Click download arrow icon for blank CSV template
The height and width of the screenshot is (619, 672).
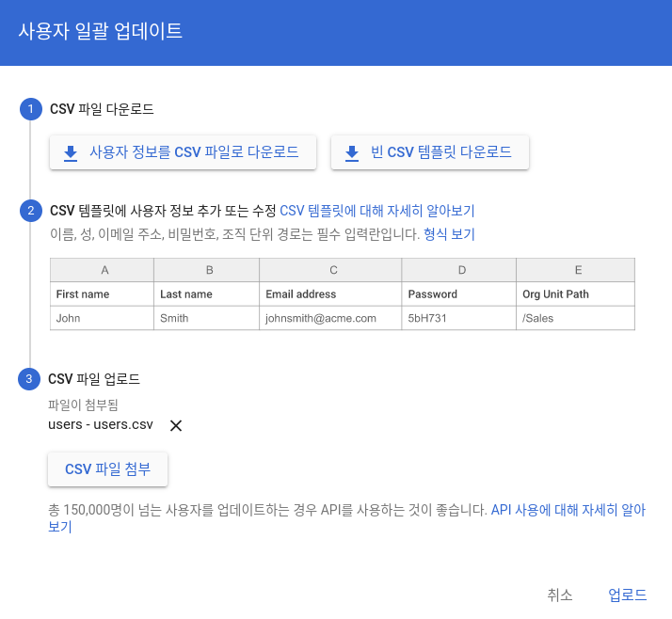click(352, 153)
